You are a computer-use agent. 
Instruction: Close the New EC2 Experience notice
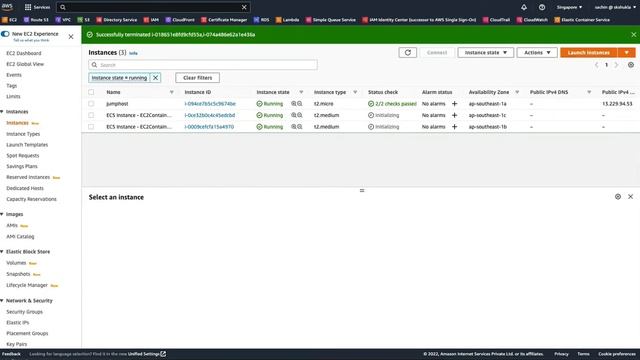click(71, 37)
